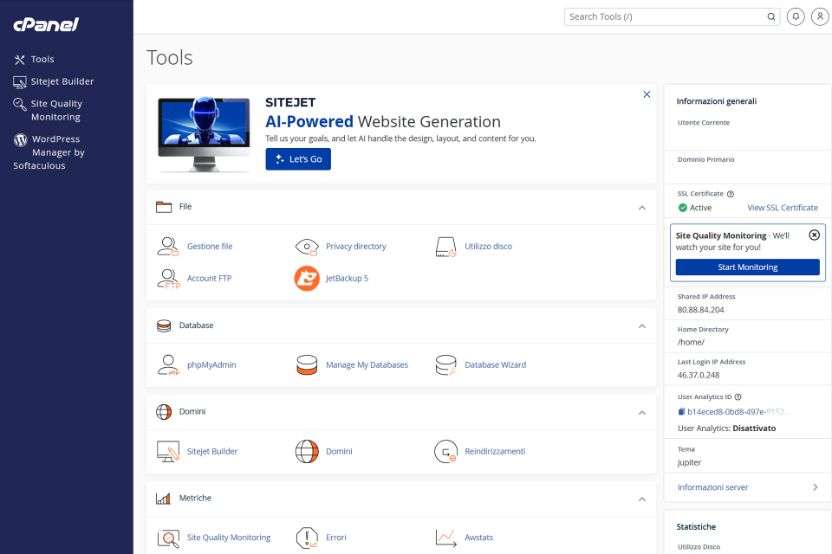Screen dimensions: 832x554
Task: Click the shared IP address 80.88.84.204
Action: click(x=700, y=310)
